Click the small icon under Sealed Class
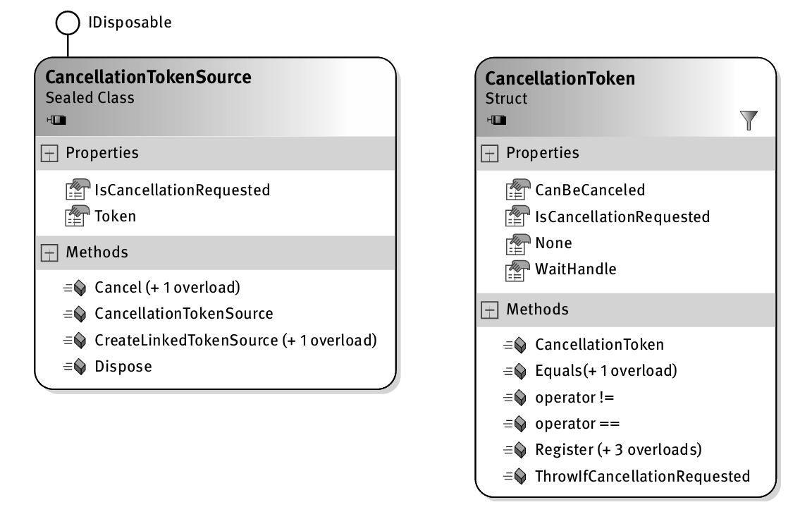 [x=56, y=121]
